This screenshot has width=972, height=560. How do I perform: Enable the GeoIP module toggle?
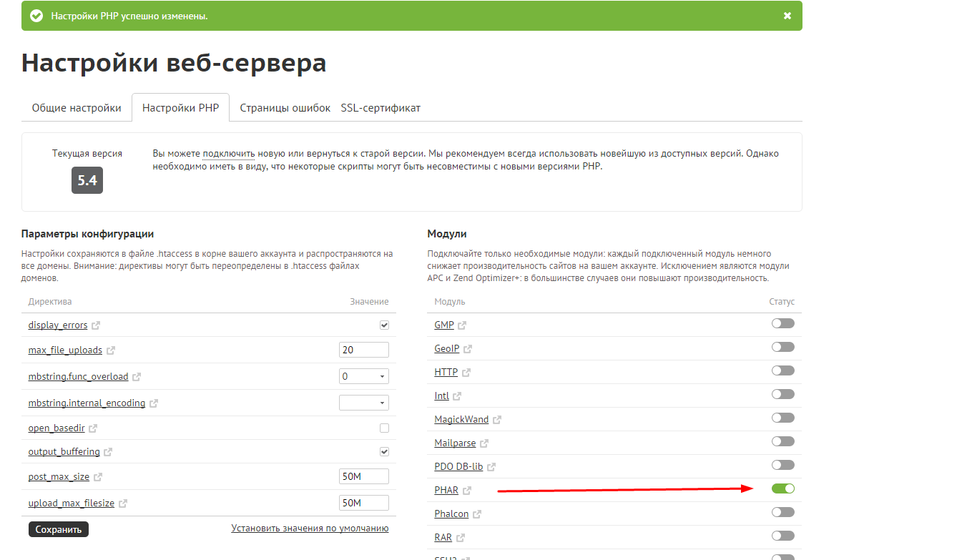(x=783, y=347)
